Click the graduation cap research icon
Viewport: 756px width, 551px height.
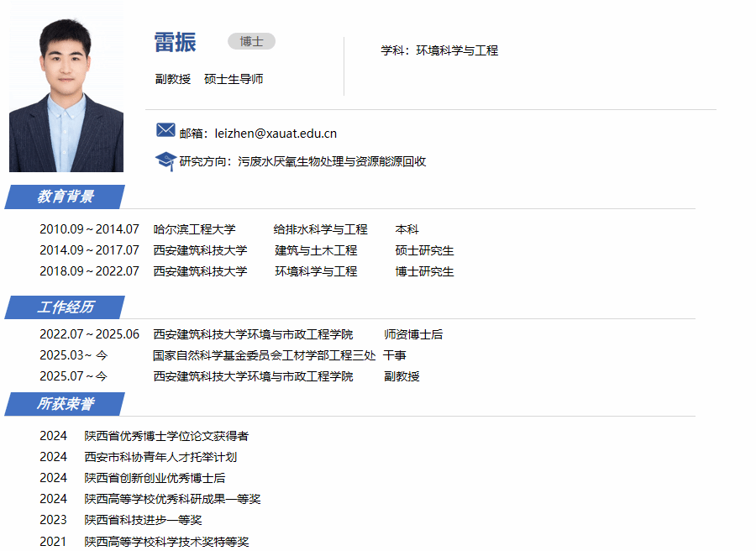point(165,160)
